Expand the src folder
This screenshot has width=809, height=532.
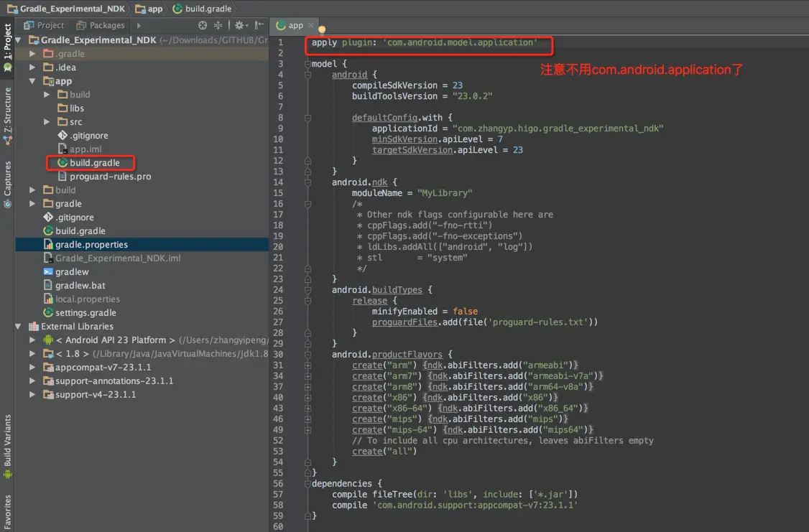47,121
